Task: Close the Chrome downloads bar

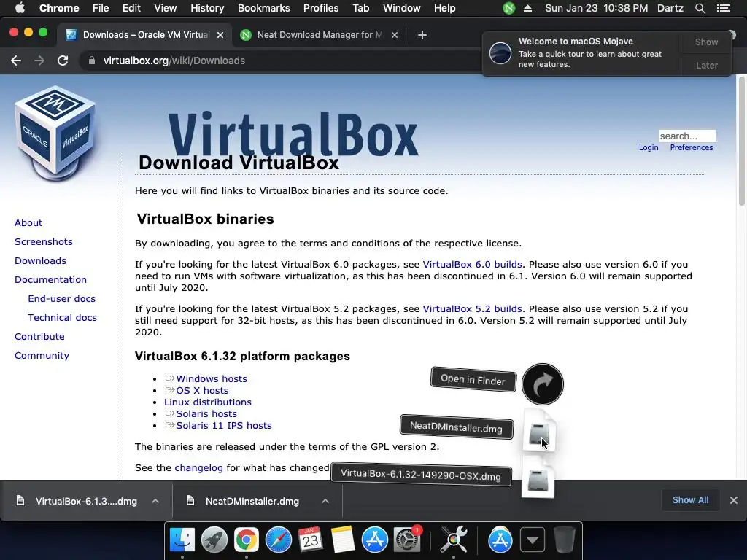Action: 734,500
